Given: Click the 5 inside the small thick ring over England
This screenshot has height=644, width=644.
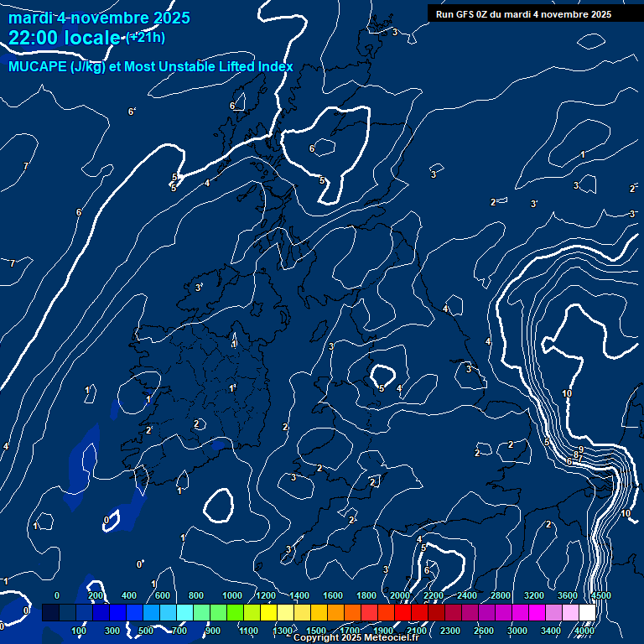Looking at the screenshot, I should coord(382,388).
